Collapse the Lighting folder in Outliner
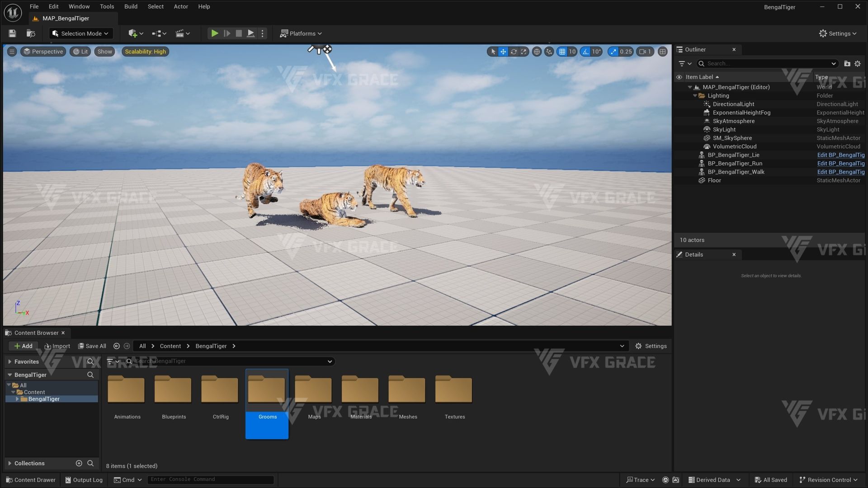This screenshot has width=868, height=488. [695, 96]
